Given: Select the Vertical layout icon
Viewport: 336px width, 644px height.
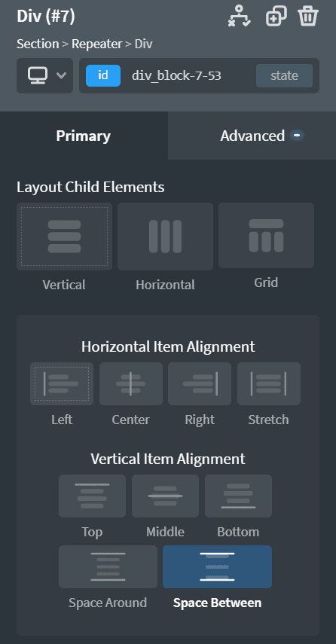Looking at the screenshot, I should pyautogui.click(x=65, y=237).
